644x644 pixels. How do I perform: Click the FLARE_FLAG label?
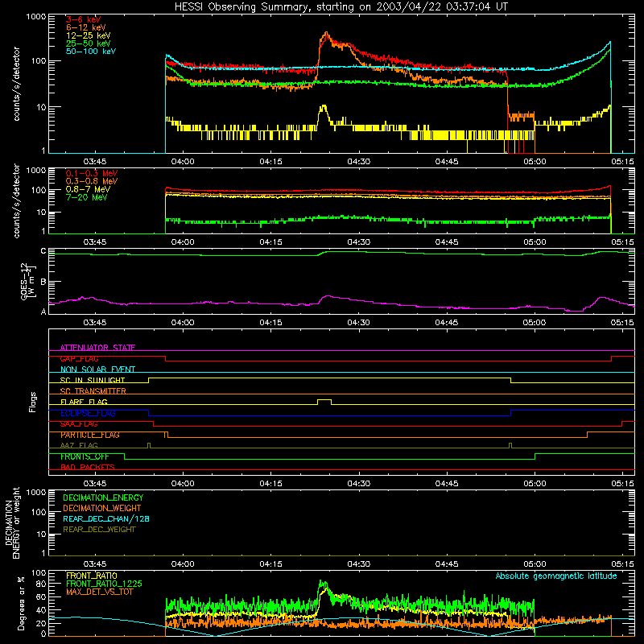click(84, 402)
